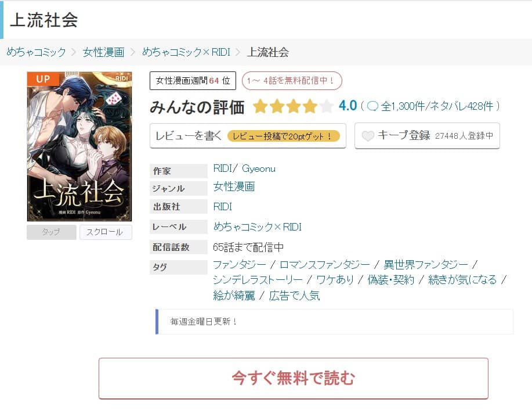This screenshot has width=532, height=410.
Task: Click the 1~4話を無料配信中 badge
Action: (x=291, y=81)
